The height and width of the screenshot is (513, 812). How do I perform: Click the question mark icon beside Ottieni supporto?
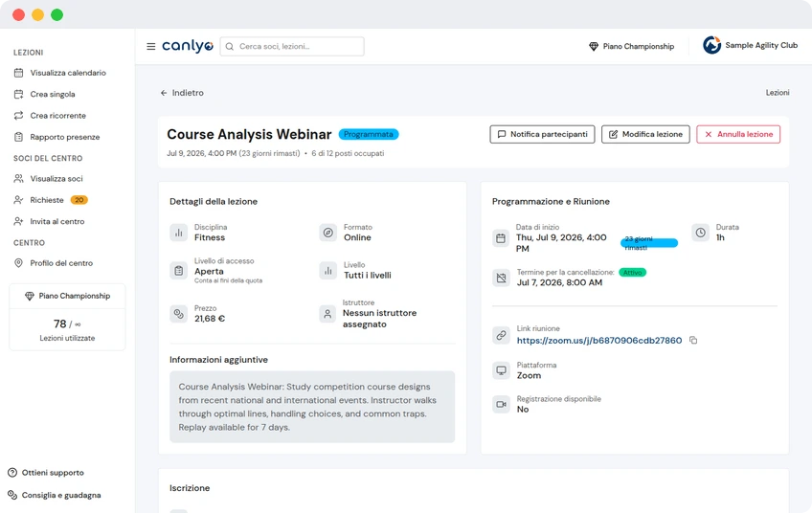[12, 473]
